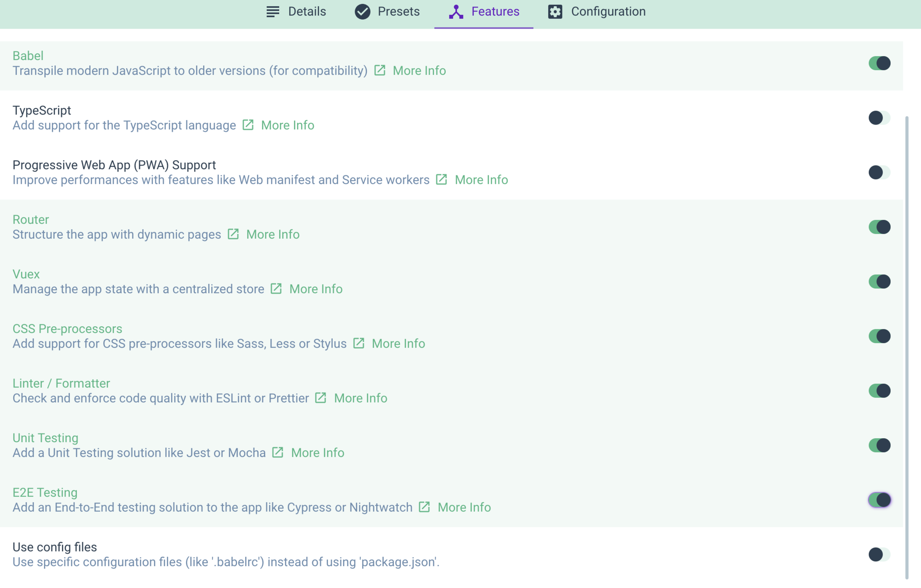921x588 pixels.
Task: Enable the TypeScript feature toggle
Action: pos(879,118)
